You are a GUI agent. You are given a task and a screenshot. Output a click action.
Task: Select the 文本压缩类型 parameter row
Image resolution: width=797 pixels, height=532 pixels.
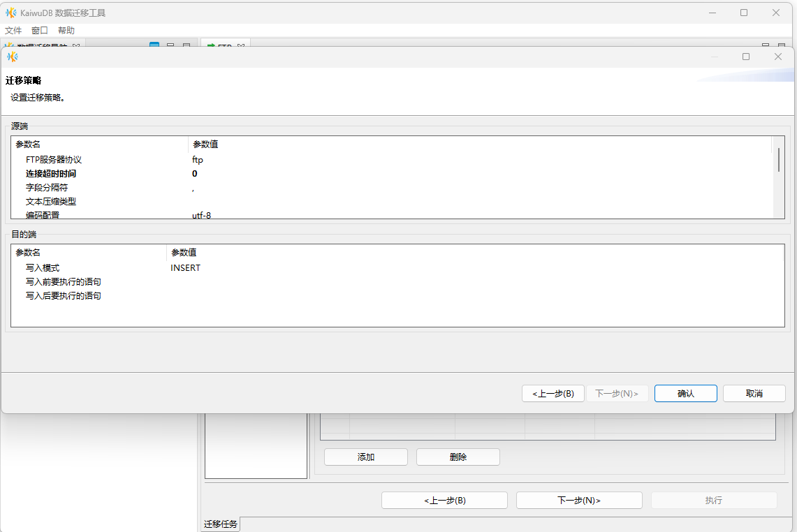tap(51, 202)
